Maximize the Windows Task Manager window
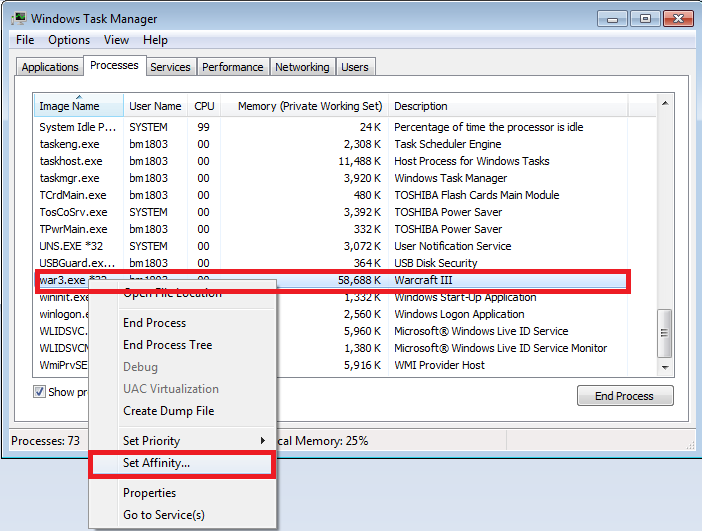 [645, 19]
